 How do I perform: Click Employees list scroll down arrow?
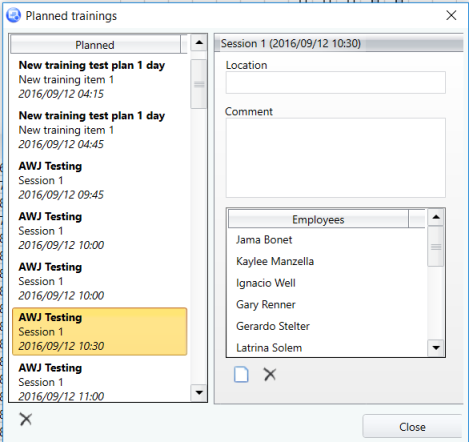(x=436, y=348)
